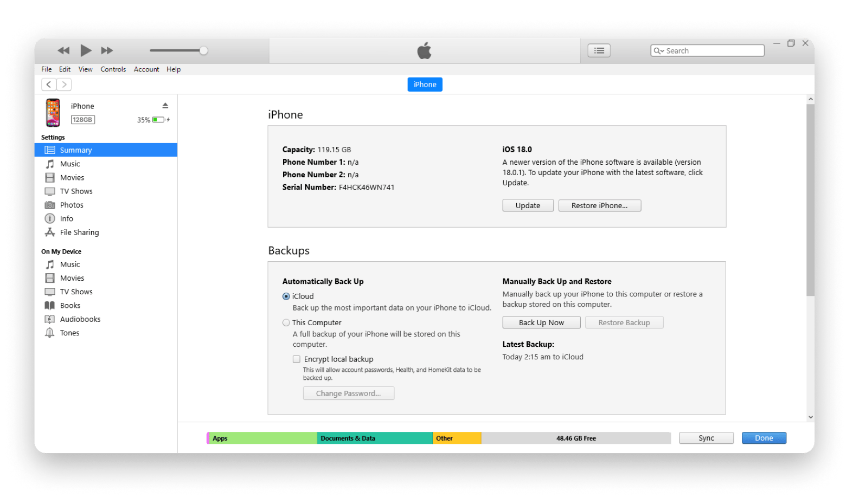Viewport: 846px width, 504px height.
Task: Select Summary in the Settings sidebar
Action: 106,150
